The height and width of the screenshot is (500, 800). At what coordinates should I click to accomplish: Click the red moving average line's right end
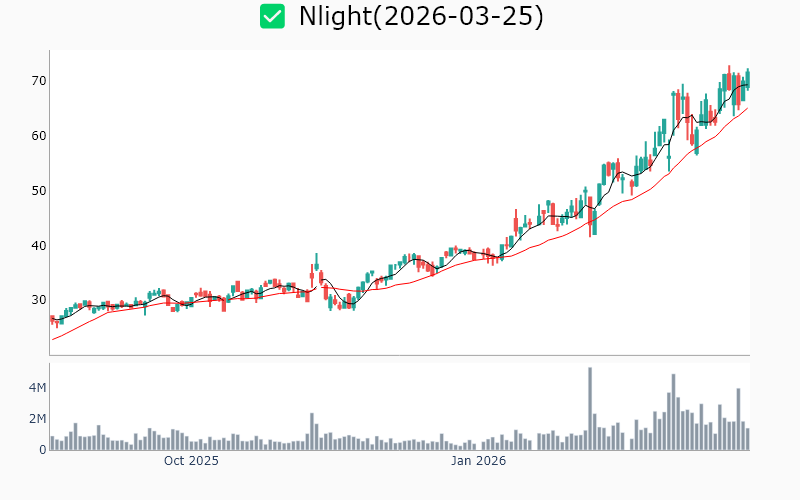(747, 108)
